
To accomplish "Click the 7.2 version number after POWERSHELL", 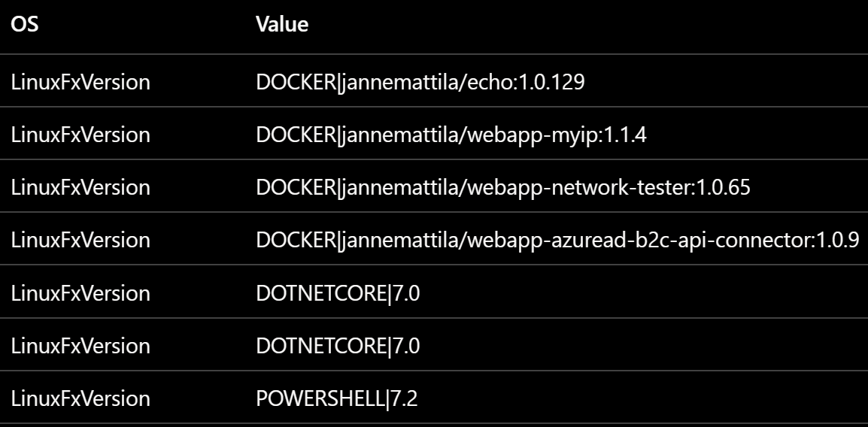I will point(405,398).
